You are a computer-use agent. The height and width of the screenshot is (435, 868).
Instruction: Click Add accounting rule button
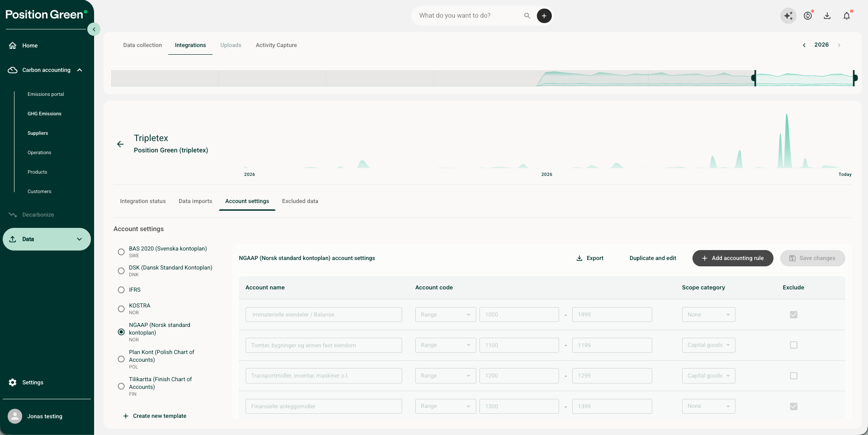733,258
